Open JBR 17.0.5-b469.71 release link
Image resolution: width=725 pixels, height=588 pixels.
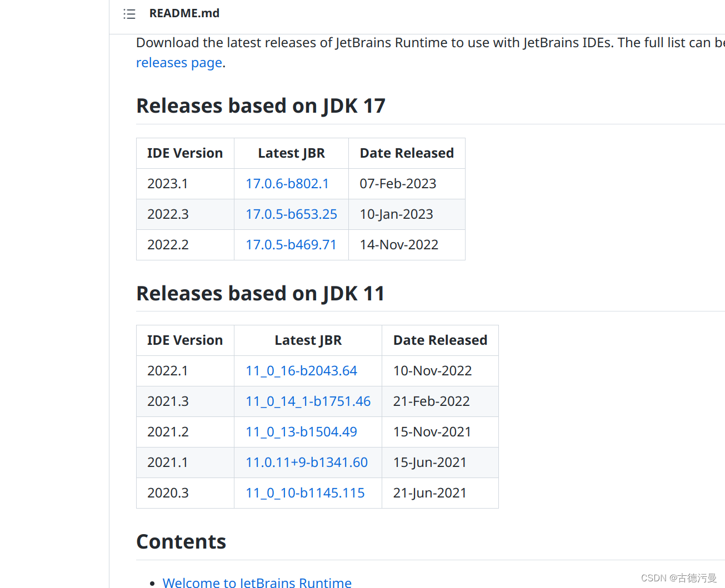tap(291, 245)
